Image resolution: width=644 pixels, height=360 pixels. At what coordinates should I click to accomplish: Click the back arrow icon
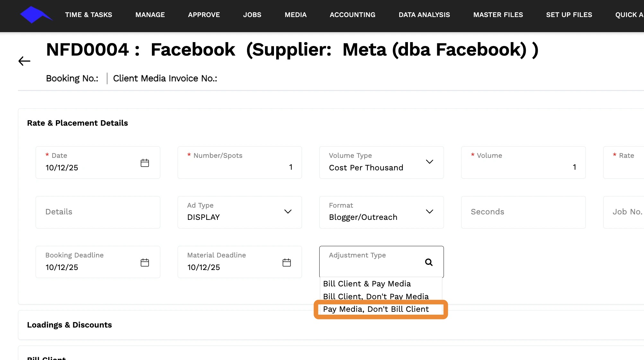[24, 61]
